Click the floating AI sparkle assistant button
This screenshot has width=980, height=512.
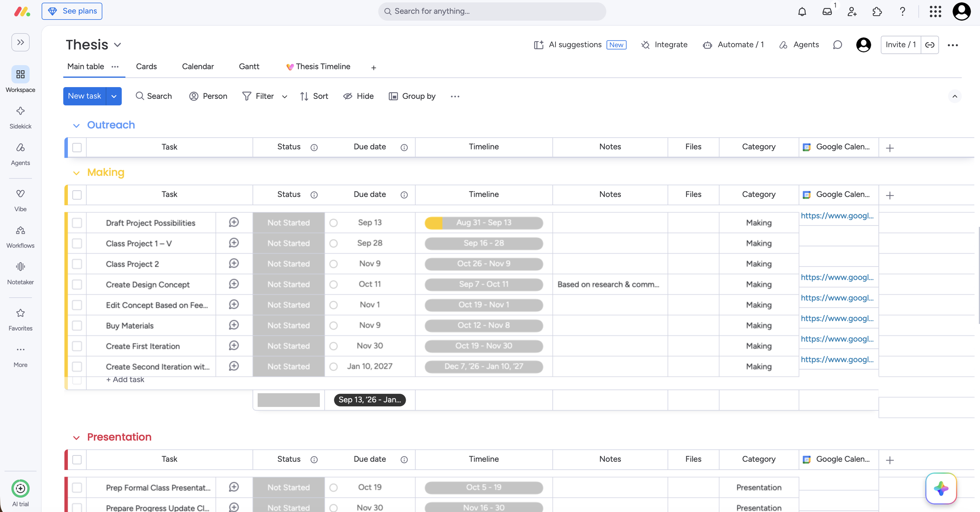coord(941,488)
